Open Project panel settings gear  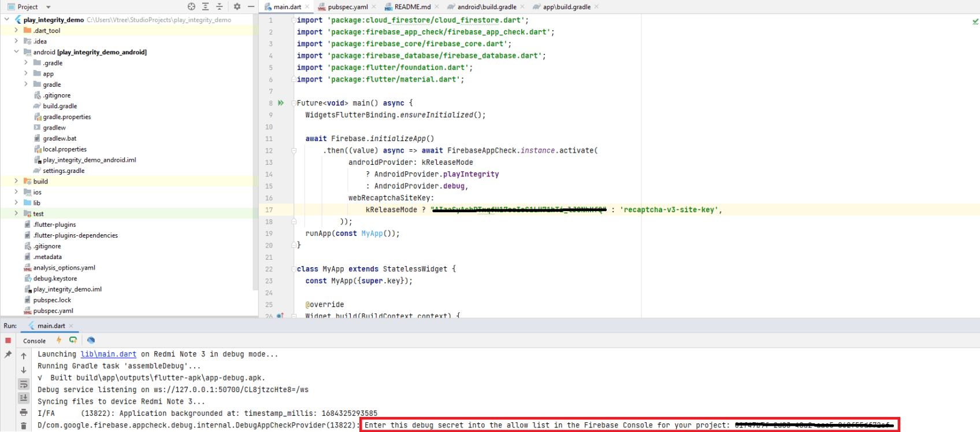pyautogui.click(x=237, y=6)
